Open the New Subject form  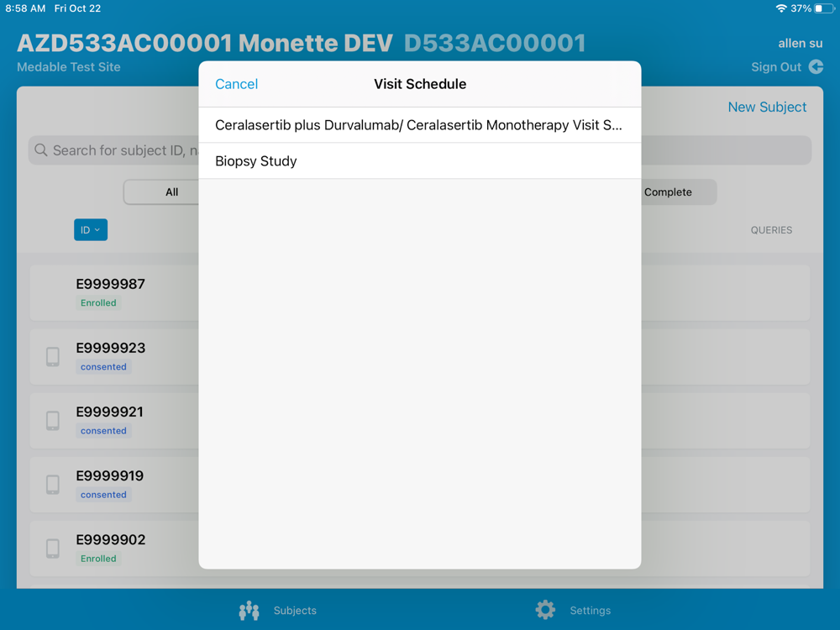(767, 108)
